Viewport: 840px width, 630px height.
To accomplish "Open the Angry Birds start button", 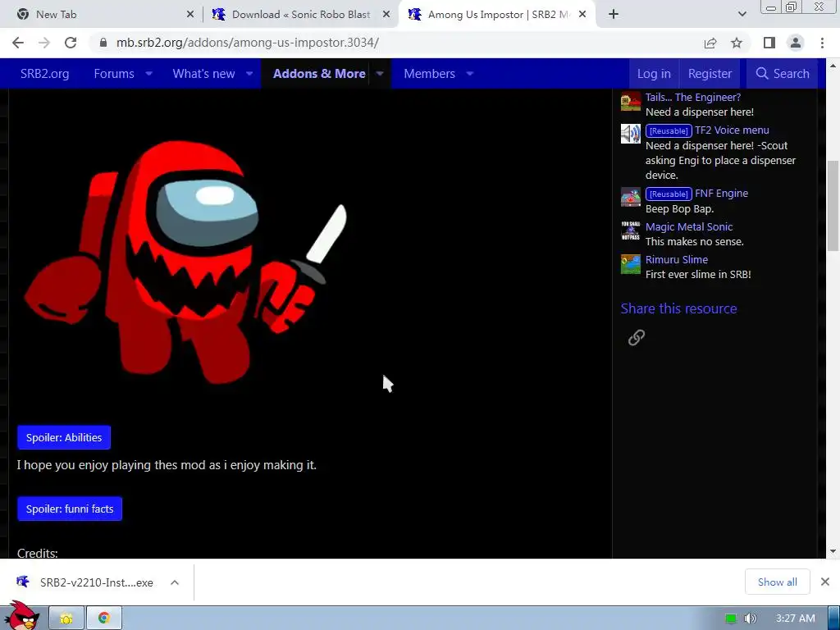I will pos(21,616).
